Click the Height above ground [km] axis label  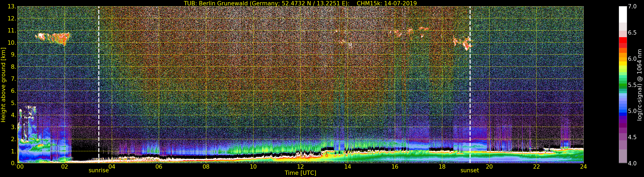click(3, 85)
